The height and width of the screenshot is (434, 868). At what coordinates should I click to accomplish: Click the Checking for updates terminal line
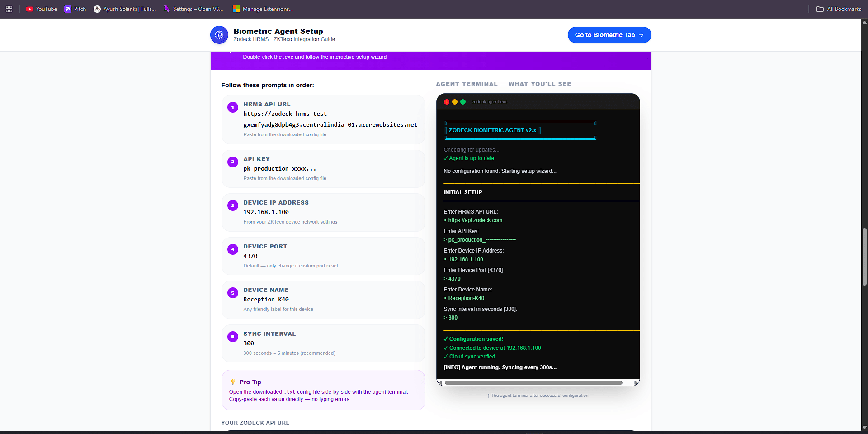point(472,150)
